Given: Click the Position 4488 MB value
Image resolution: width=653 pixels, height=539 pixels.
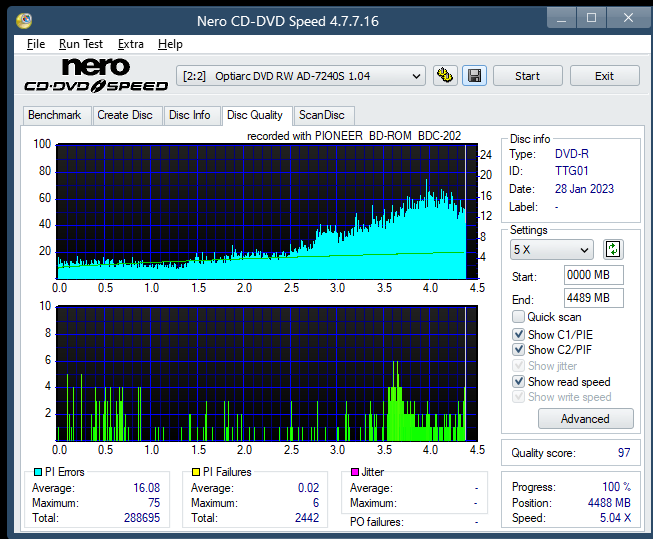Looking at the screenshot, I should coord(609,503).
